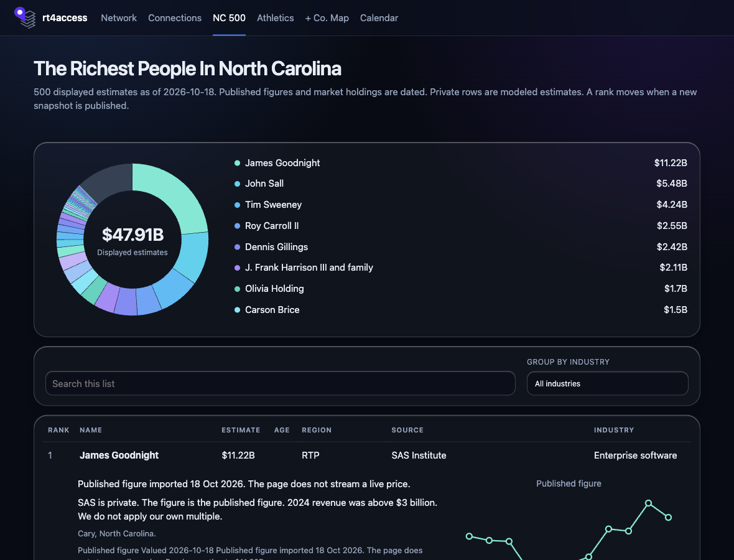This screenshot has width=734, height=560.
Task: Select Dennis Gillings in the legend
Action: point(276,247)
